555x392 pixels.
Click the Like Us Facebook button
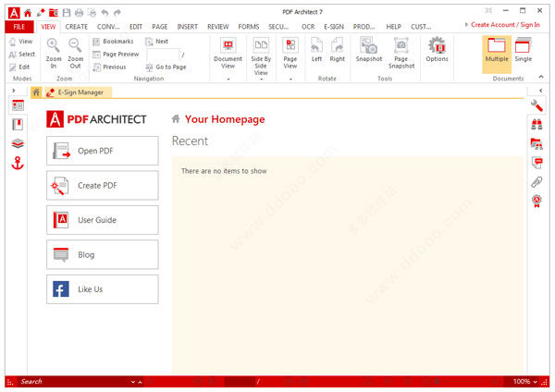pyautogui.click(x=103, y=289)
